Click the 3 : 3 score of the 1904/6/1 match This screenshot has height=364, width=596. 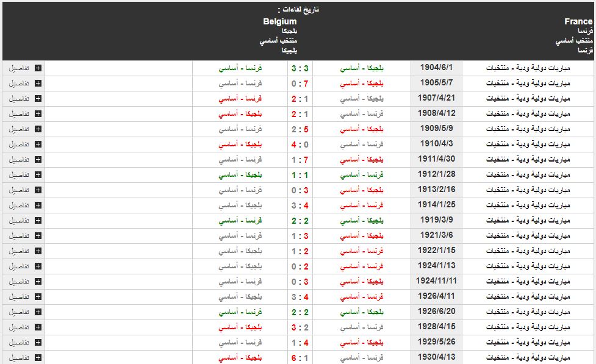click(300, 68)
